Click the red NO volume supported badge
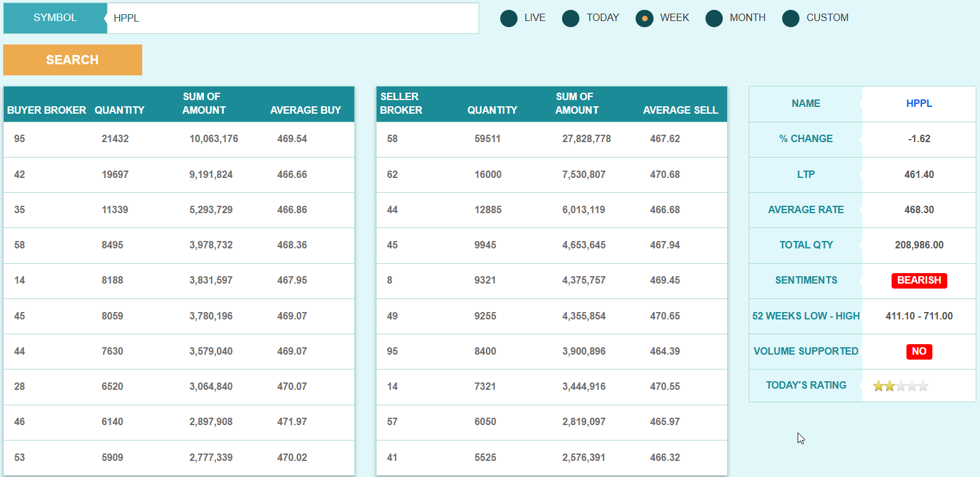Image resolution: width=980 pixels, height=477 pixels. point(919,352)
